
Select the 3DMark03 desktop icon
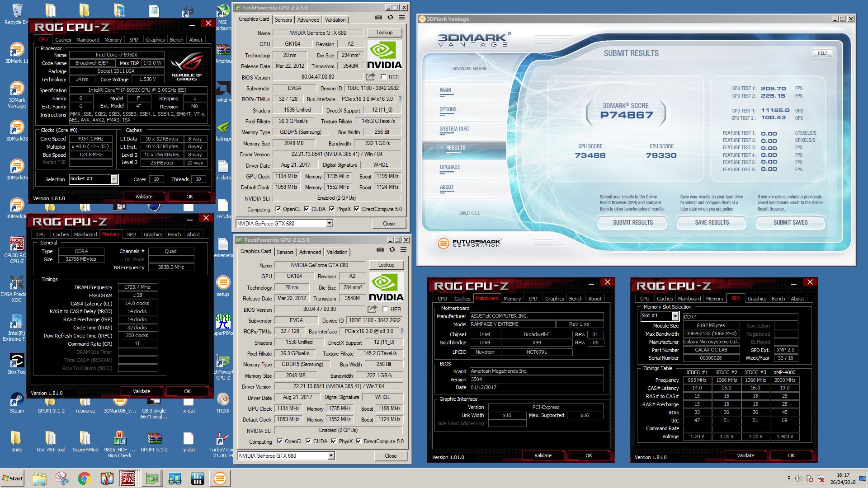click(17, 131)
